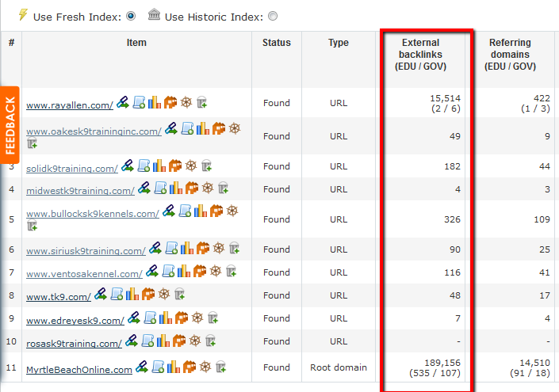Open the www.oakesk9traininginc.com/ link
Image resolution: width=559 pixels, height=392 pixels.
pos(94,131)
